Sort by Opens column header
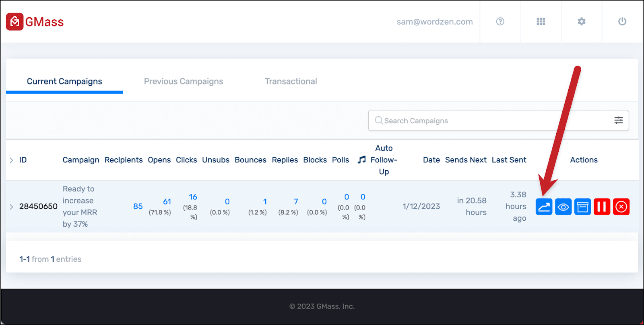Viewport: 644px width, 325px height. tap(159, 160)
